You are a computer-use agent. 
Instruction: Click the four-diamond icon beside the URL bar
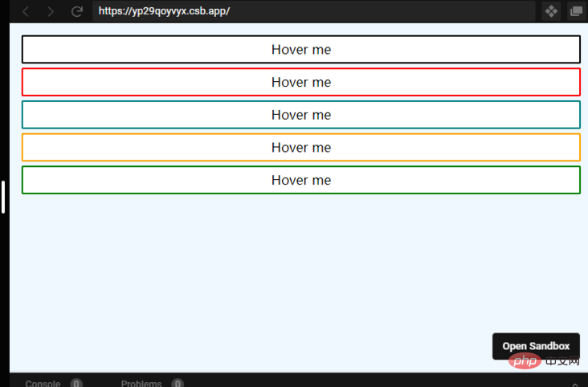click(551, 11)
